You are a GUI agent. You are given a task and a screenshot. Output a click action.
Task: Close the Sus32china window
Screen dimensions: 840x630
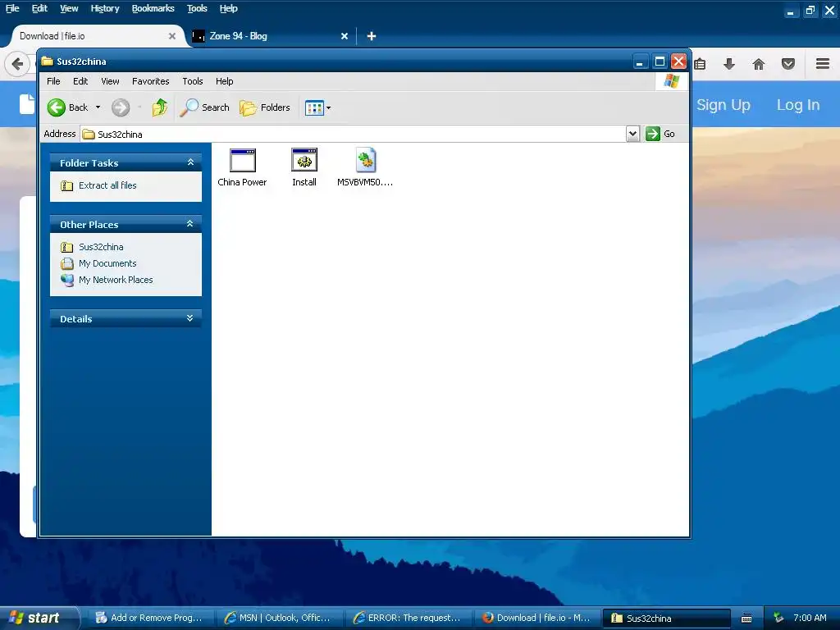pyautogui.click(x=678, y=62)
